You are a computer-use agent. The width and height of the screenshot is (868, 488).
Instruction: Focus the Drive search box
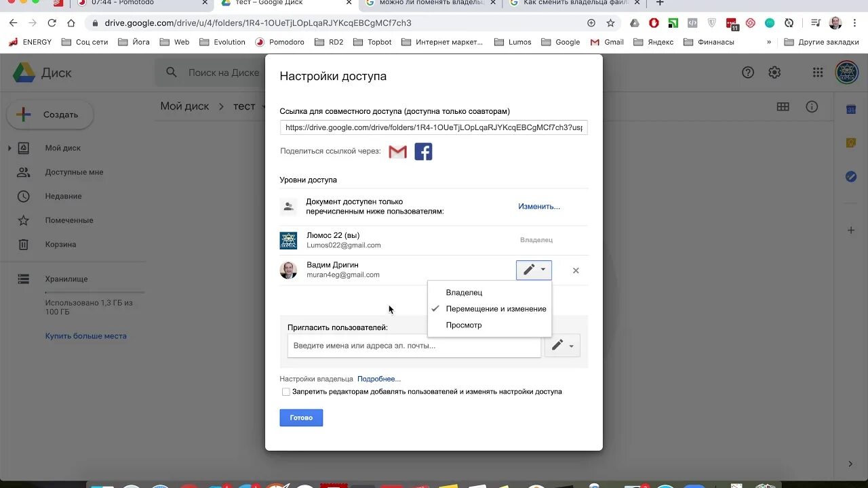224,73
